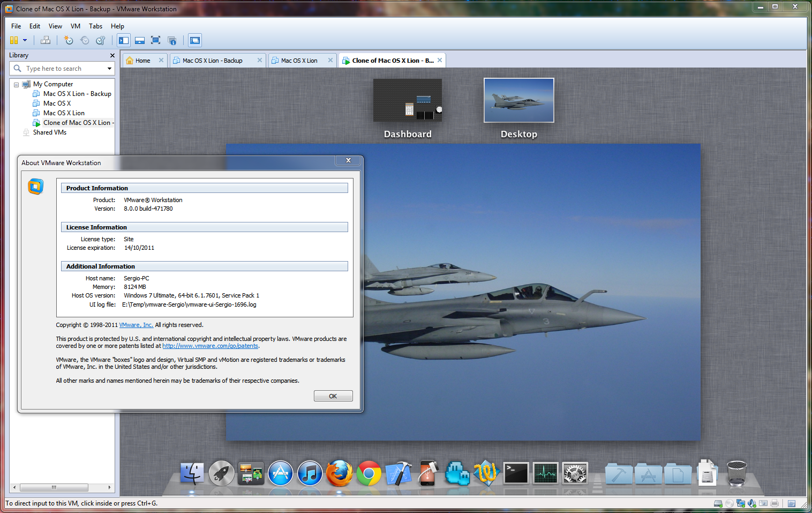Click the library scrollbar right arrow
The width and height of the screenshot is (812, 513).
click(x=109, y=487)
